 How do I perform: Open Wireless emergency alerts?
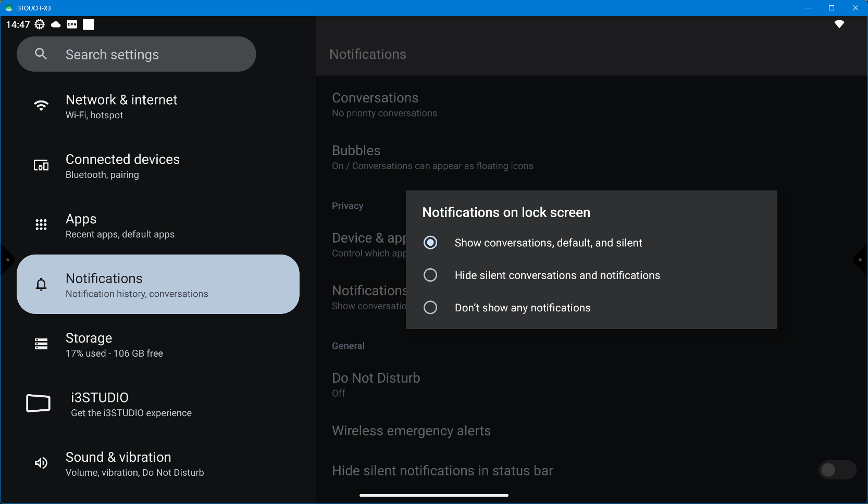pos(411,431)
